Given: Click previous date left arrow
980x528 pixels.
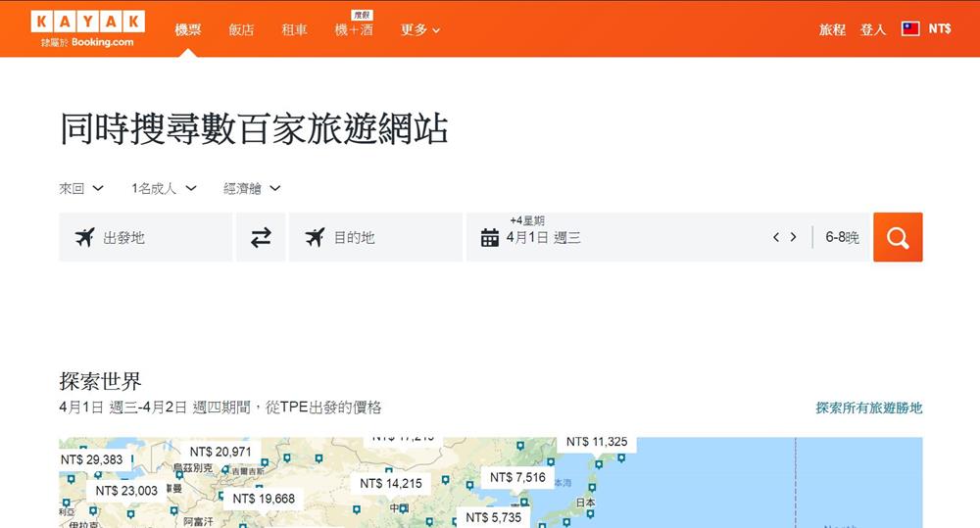Looking at the screenshot, I should click(776, 237).
